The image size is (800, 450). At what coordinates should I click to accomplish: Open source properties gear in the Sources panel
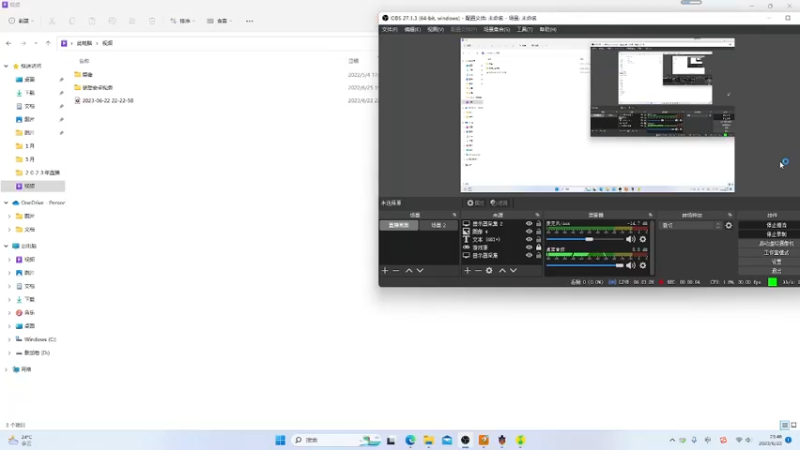coord(489,270)
